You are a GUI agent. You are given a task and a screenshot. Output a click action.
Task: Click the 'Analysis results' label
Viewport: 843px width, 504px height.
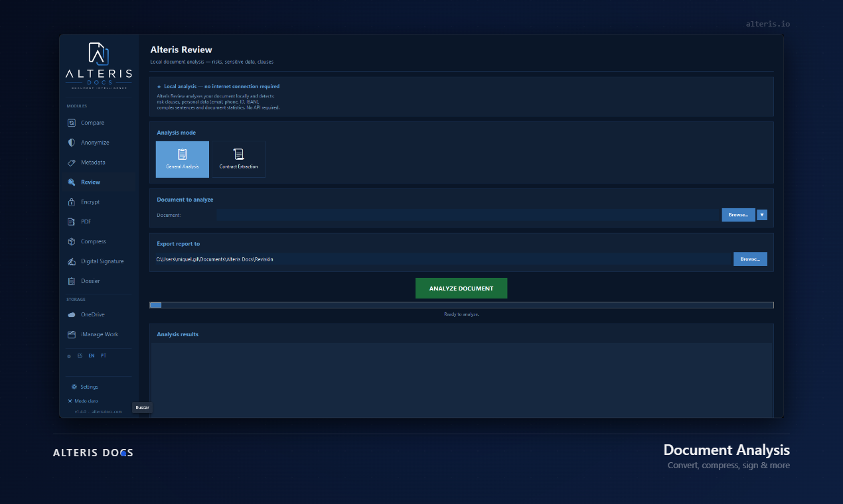(177, 334)
